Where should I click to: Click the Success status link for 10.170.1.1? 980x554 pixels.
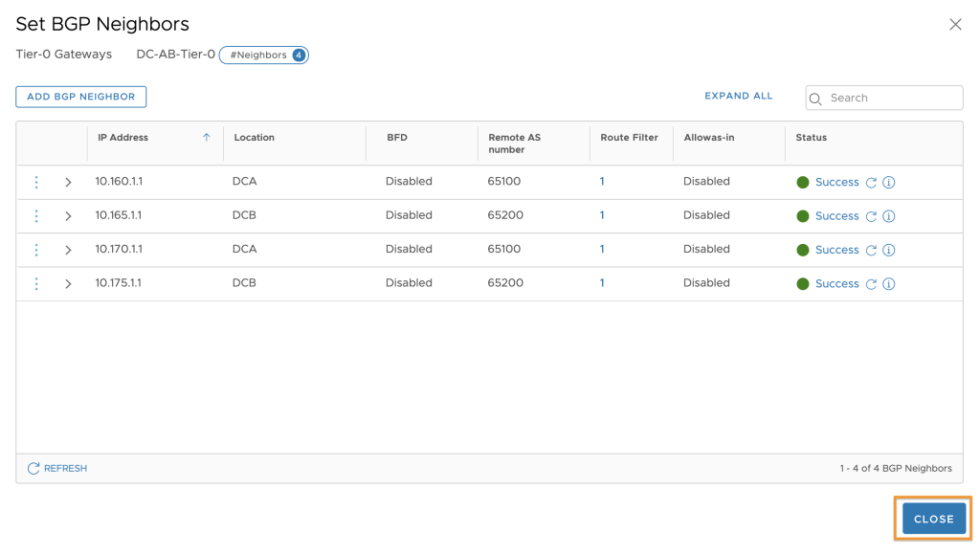(836, 249)
